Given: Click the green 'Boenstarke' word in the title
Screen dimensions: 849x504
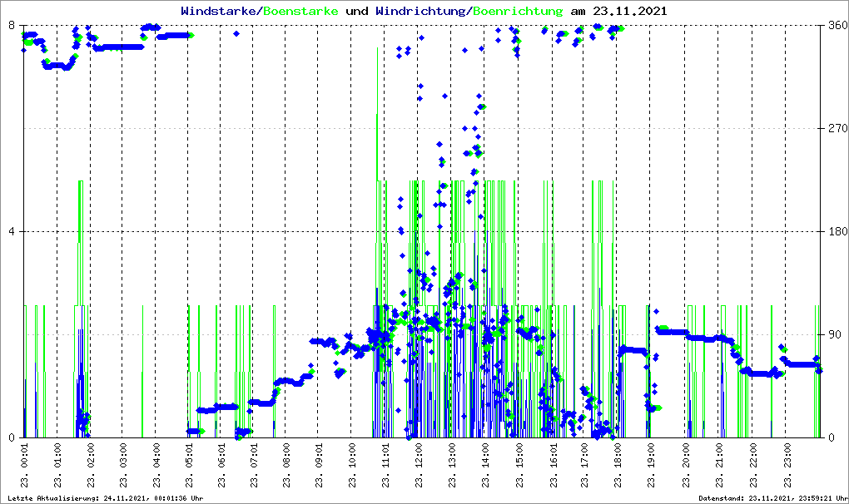Looking at the screenshot, I should 300,11.
